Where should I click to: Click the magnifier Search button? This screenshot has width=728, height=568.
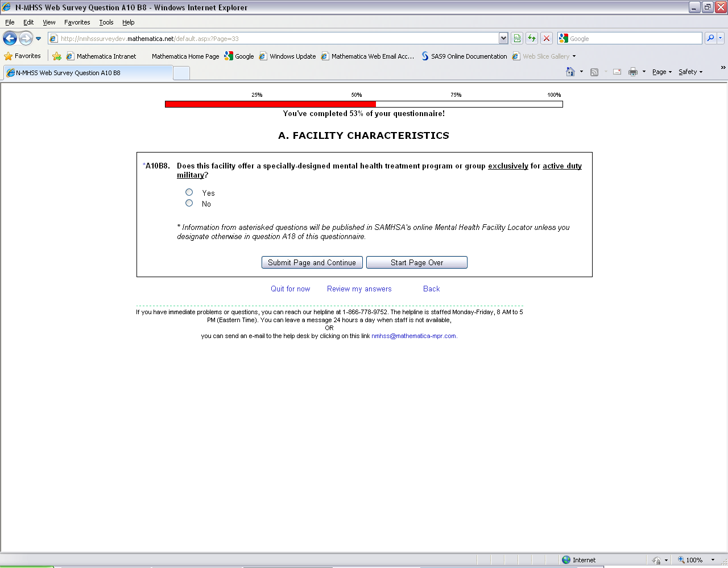pos(710,38)
